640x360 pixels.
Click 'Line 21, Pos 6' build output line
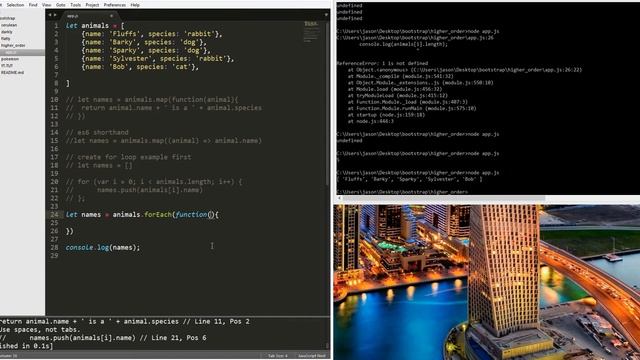[179, 338]
